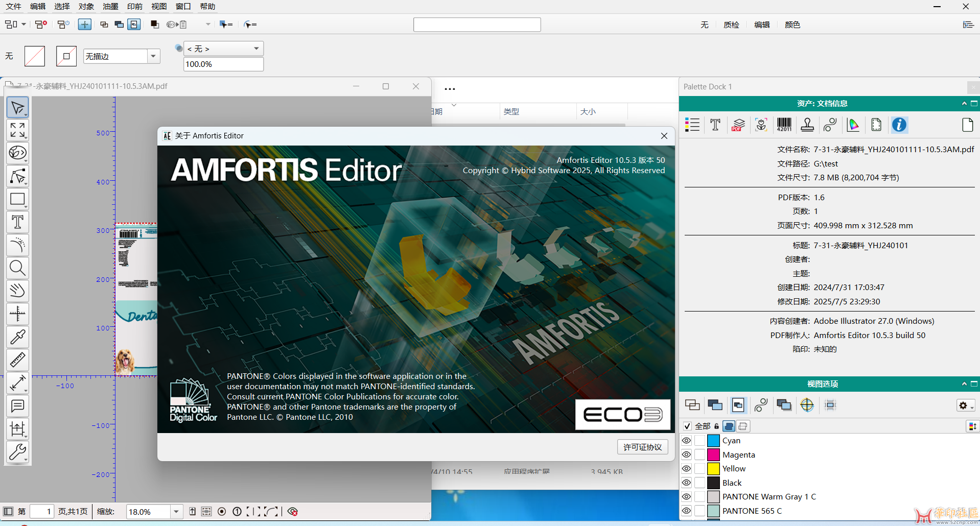
Task: Tick the checkbox beside Cyan
Action: pos(699,441)
